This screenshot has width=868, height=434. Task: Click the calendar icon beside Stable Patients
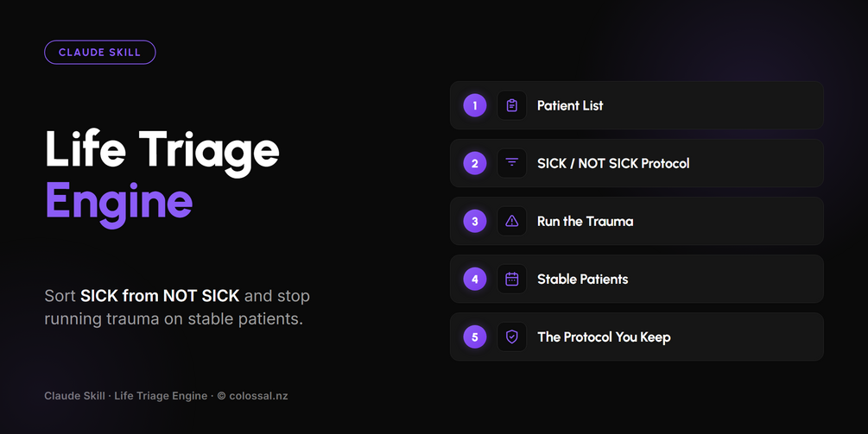pyautogui.click(x=511, y=280)
